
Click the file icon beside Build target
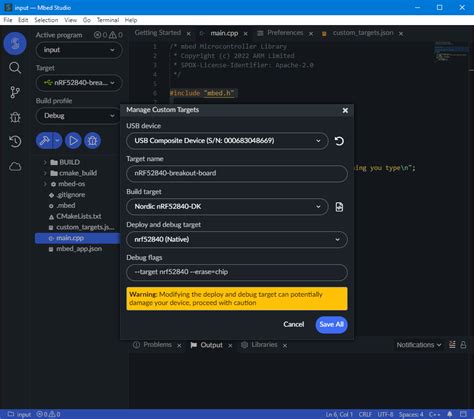(x=339, y=207)
